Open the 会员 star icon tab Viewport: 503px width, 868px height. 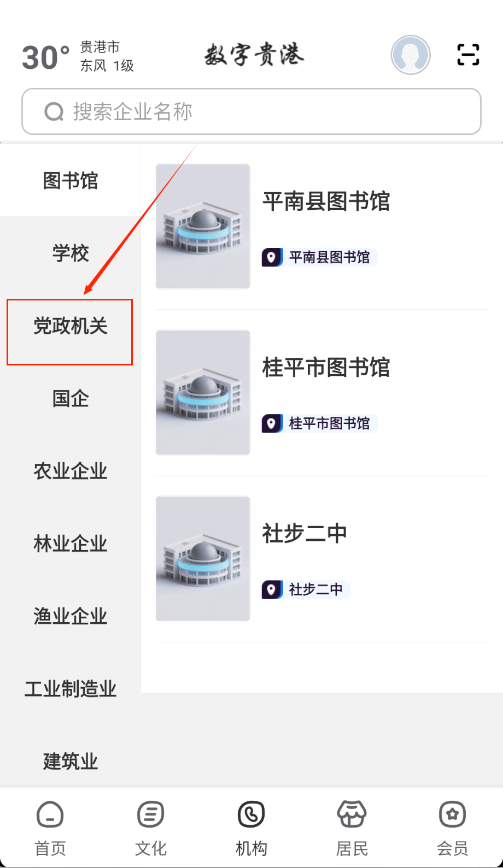click(x=452, y=814)
